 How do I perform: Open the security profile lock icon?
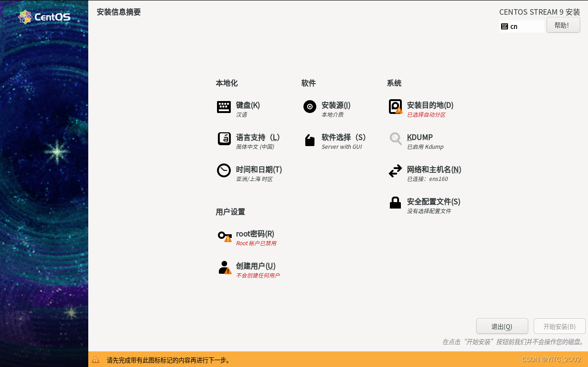(x=395, y=203)
